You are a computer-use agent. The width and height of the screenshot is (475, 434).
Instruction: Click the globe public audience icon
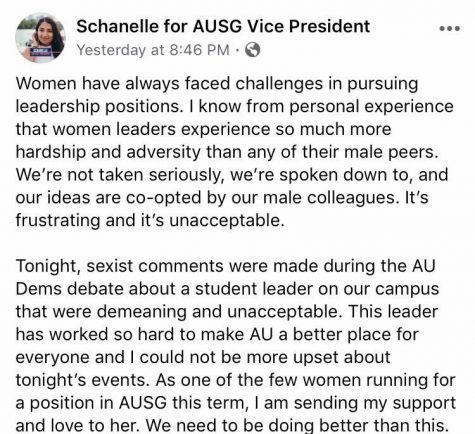[252, 50]
